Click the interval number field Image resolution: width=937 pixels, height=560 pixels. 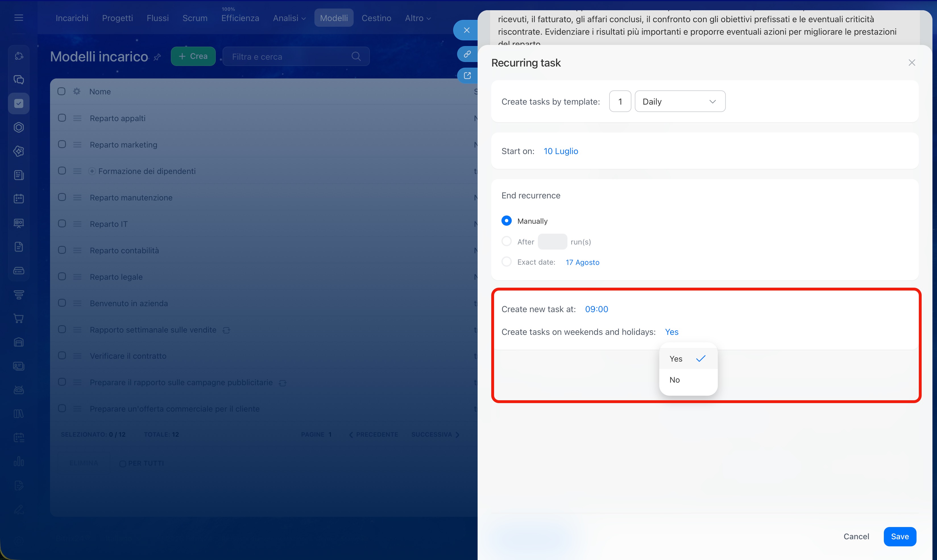point(620,101)
